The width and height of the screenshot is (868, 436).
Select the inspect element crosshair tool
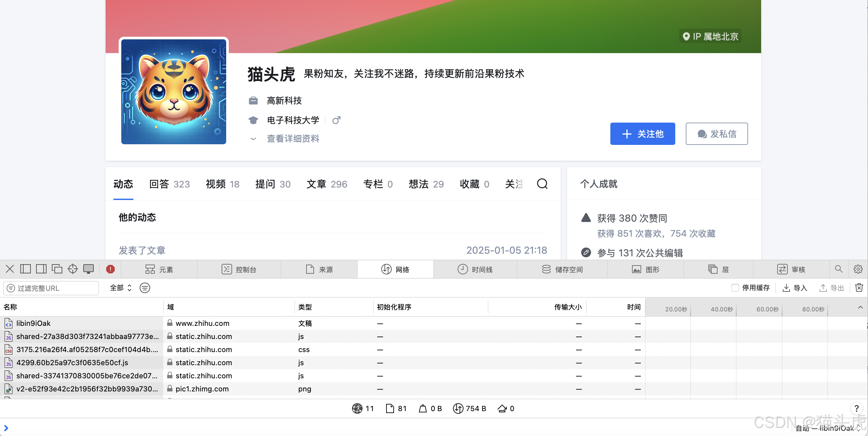[72, 269]
